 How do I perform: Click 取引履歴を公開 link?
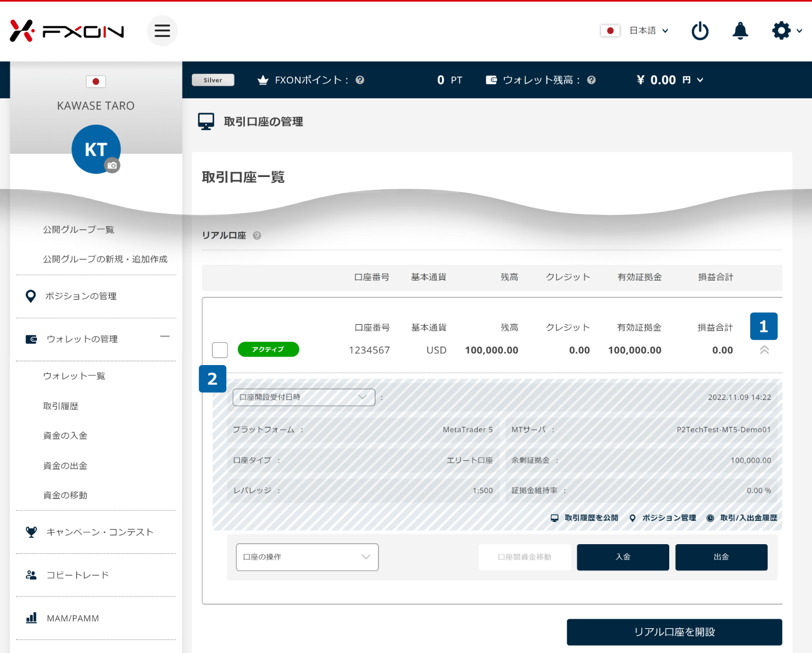584,518
